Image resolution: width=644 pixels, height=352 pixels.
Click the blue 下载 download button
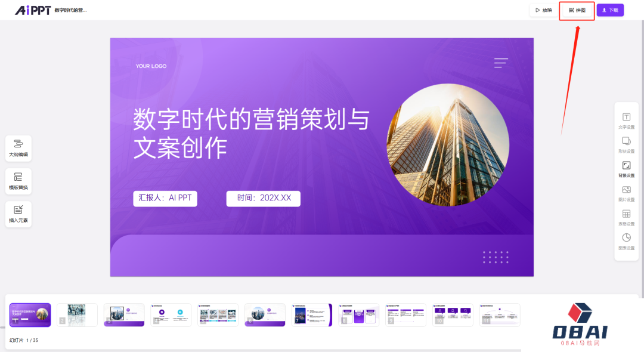pyautogui.click(x=610, y=10)
